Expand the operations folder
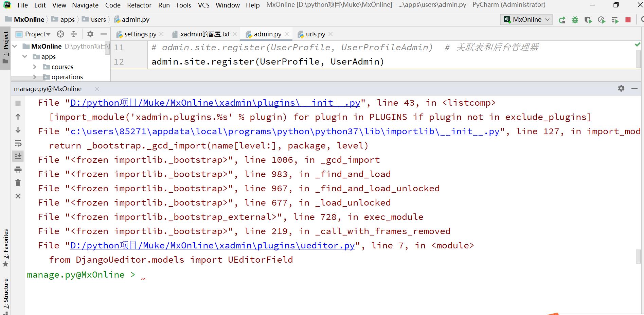 click(35, 77)
